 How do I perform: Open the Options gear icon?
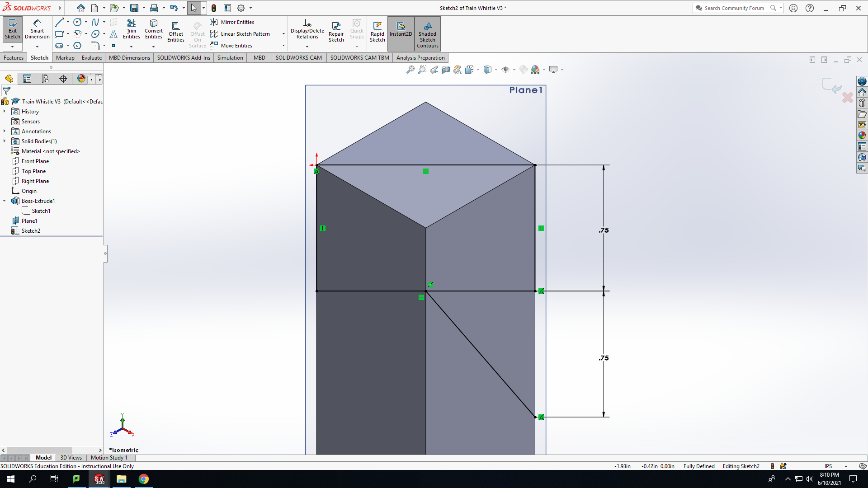point(241,8)
